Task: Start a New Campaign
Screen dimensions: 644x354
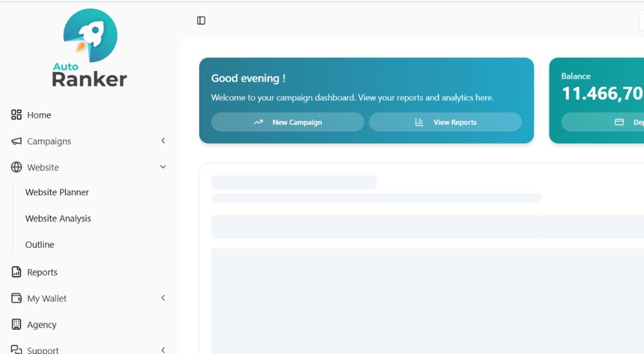Action: point(288,122)
